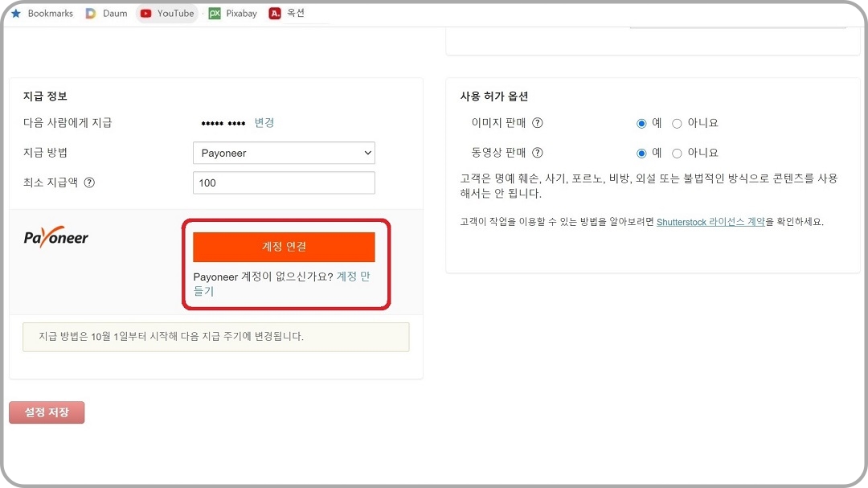Open the 옥션 bookmark
The width and height of the screenshot is (868, 488).
pos(287,14)
